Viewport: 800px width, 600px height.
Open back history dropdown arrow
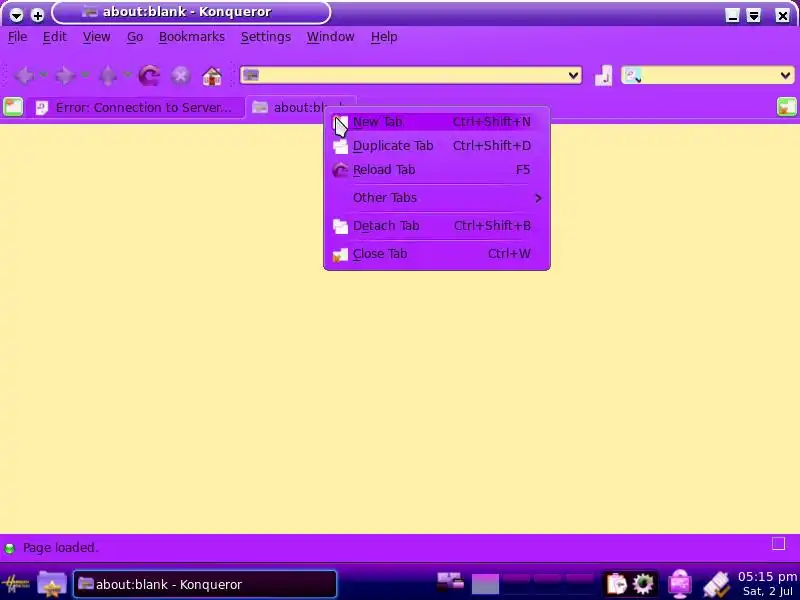43,76
